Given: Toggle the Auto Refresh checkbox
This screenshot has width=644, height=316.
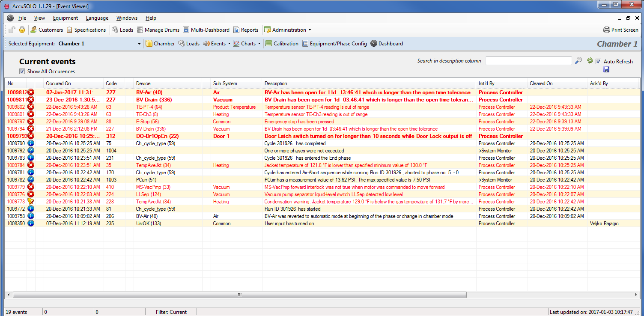Looking at the screenshot, I should click(599, 61).
